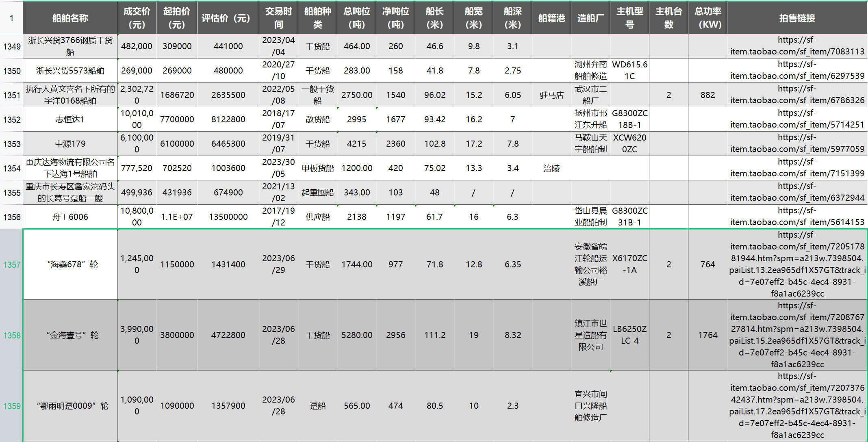This screenshot has height=442, width=868.
Task: Click the 总功率(KW) column header
Action: [x=707, y=18]
